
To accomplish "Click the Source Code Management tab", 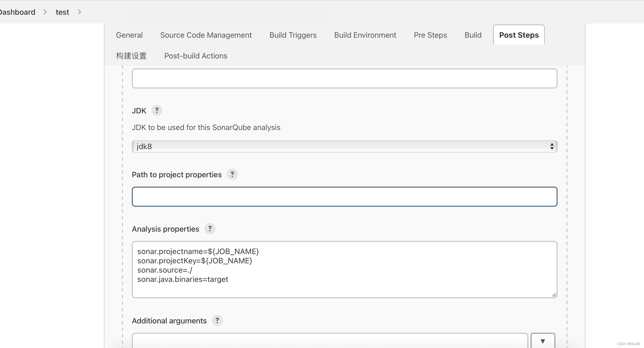I will (x=206, y=35).
